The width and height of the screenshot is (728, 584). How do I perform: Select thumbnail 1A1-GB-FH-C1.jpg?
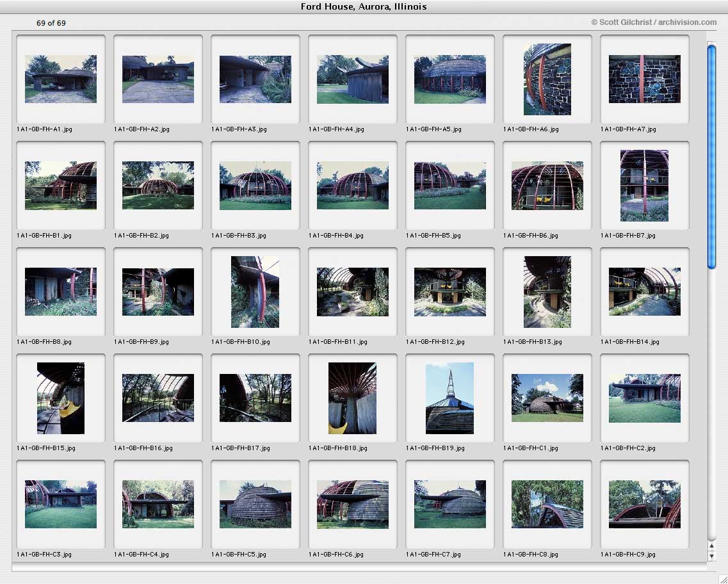tap(547, 398)
